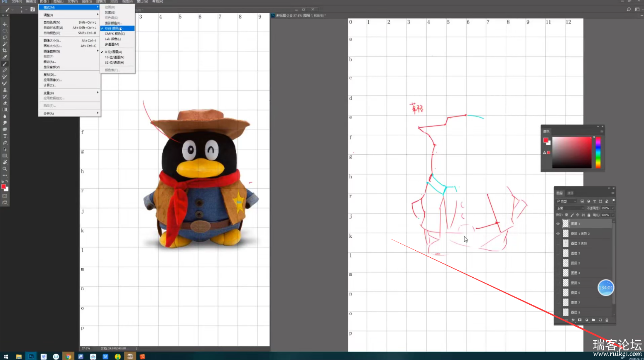Select the Blur tool
The image size is (644, 360).
pos(5,116)
